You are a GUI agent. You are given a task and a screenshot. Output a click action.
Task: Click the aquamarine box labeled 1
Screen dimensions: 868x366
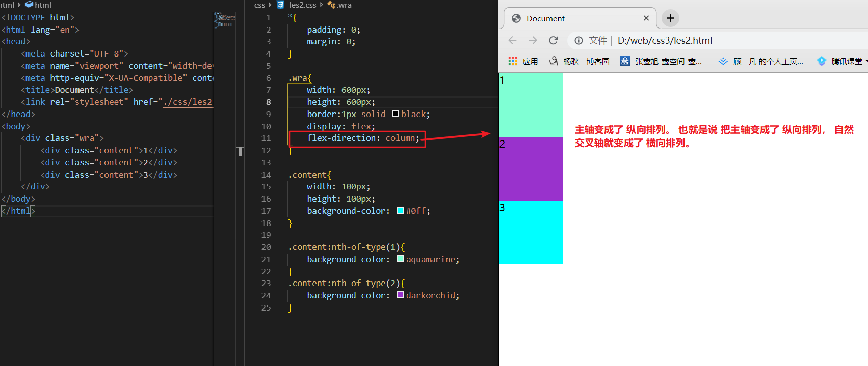(x=531, y=105)
